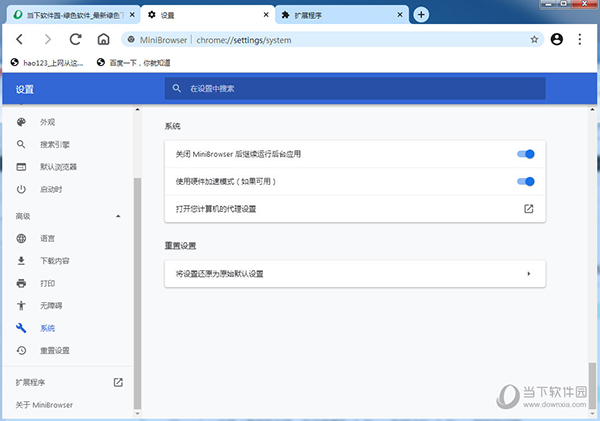Image resolution: width=600 pixels, height=421 pixels.
Task: Close the 扩展程序 tab
Action: pos(400,15)
